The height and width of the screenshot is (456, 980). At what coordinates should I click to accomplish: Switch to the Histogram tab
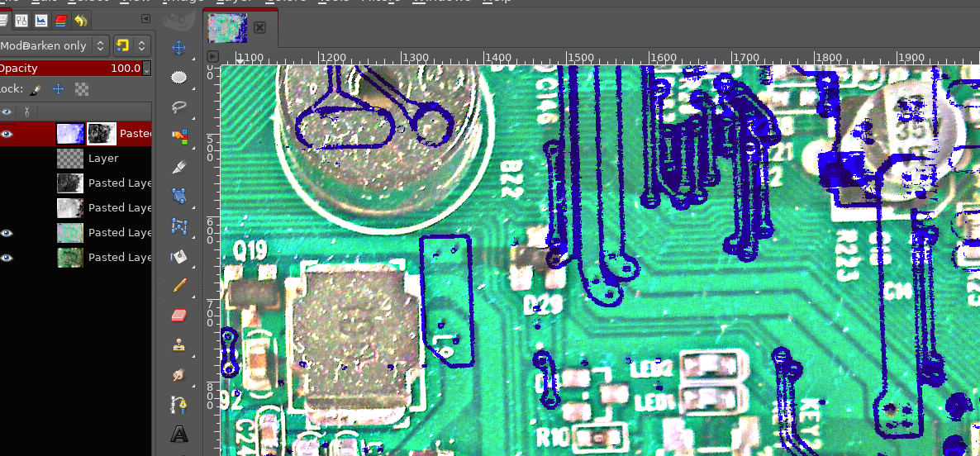tap(40, 21)
